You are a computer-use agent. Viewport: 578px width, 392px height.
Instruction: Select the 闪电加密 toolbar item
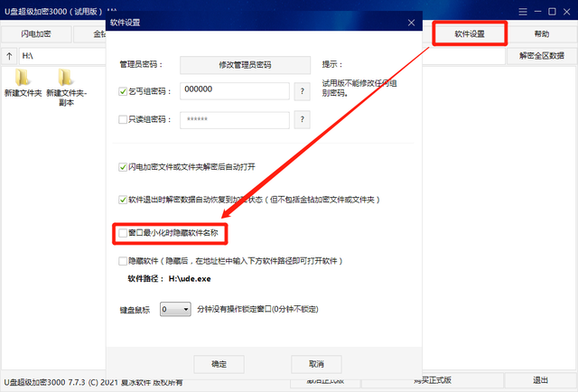tap(36, 34)
